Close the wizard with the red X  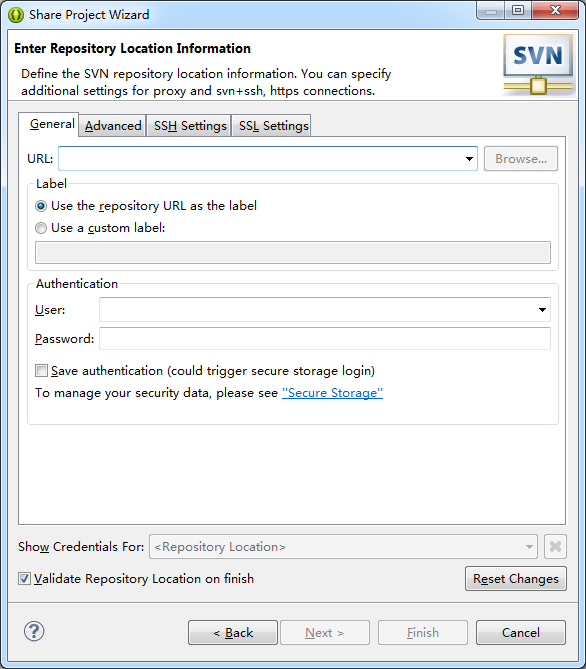tap(555, 10)
